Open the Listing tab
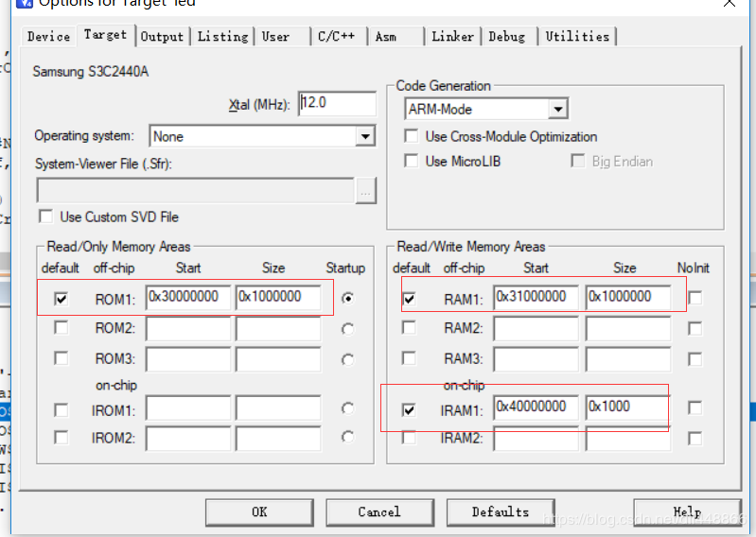The height and width of the screenshot is (537, 756). click(x=222, y=37)
